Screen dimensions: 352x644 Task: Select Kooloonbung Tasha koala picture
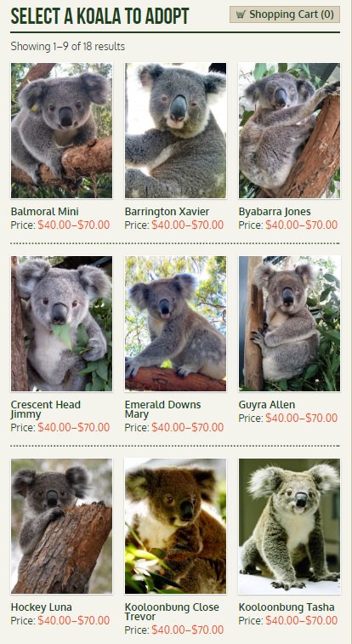(289, 526)
